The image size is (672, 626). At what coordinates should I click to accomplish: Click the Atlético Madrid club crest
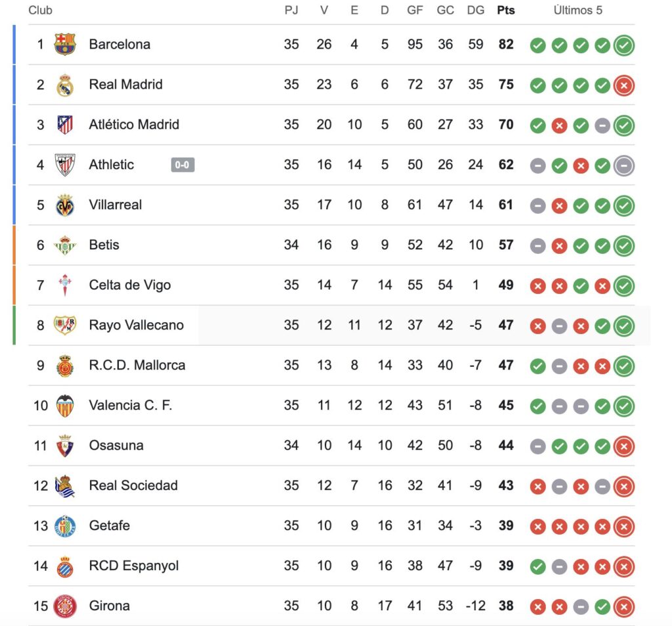tap(65, 125)
